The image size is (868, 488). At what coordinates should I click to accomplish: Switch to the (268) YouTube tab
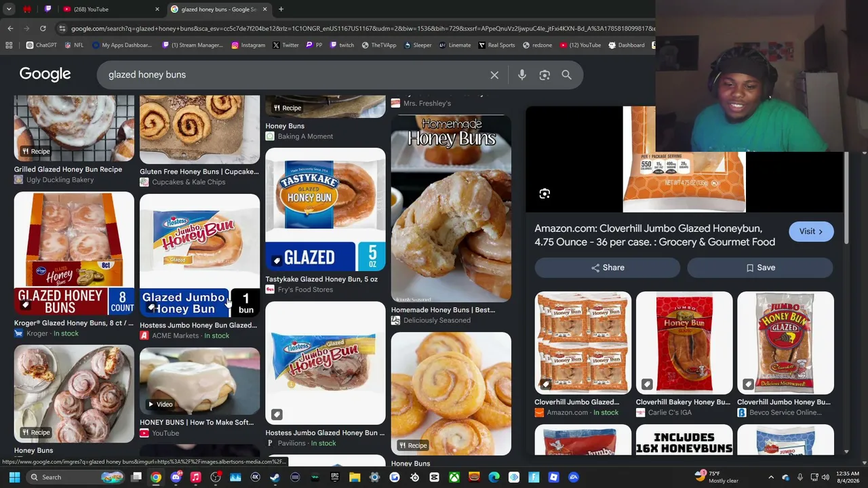112,9
